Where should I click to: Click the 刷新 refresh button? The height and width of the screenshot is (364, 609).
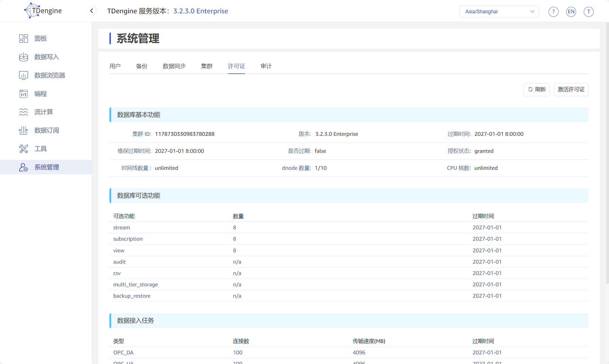[537, 90]
